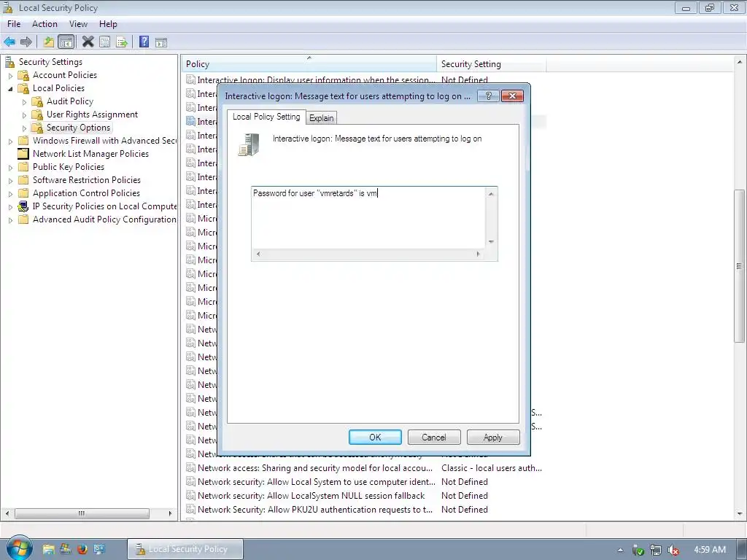Click the Network List Manager Policies icon

coord(23,154)
